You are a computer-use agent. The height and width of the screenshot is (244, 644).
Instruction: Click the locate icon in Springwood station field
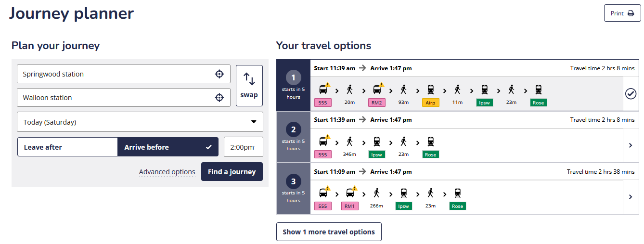tap(219, 74)
